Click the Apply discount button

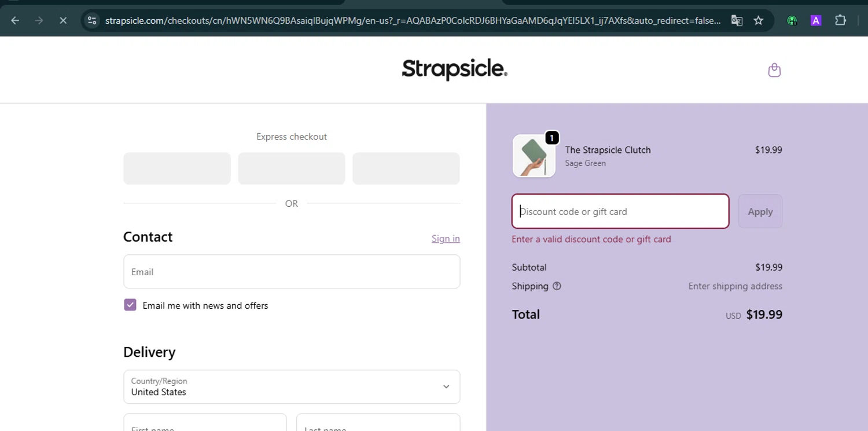(760, 211)
